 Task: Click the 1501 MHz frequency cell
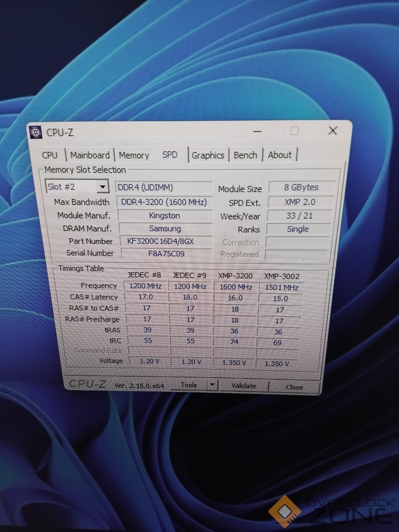click(281, 287)
